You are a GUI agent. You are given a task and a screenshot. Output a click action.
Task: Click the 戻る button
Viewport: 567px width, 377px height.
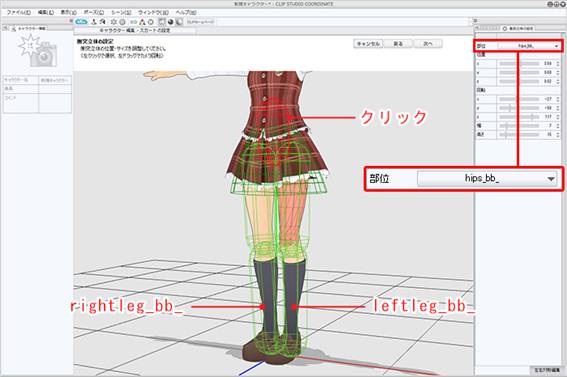398,44
